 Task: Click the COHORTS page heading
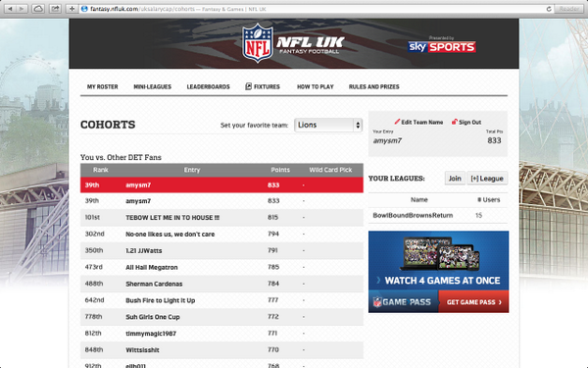pos(108,125)
